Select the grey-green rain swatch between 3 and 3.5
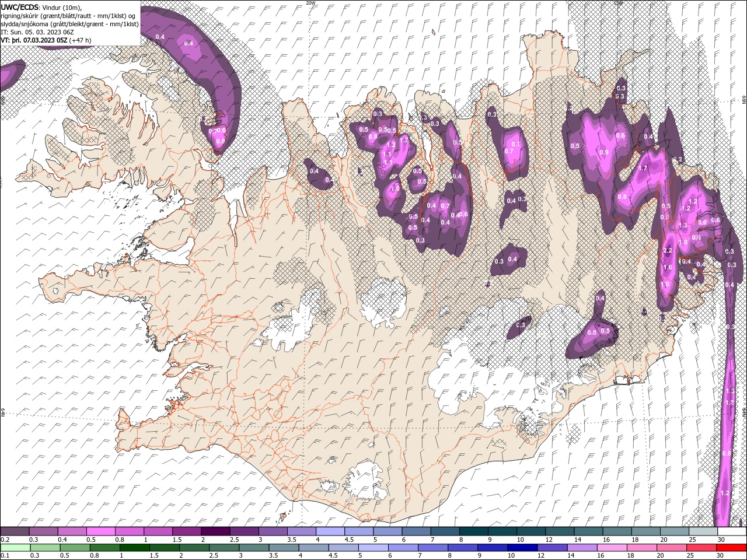 click(x=253, y=548)
